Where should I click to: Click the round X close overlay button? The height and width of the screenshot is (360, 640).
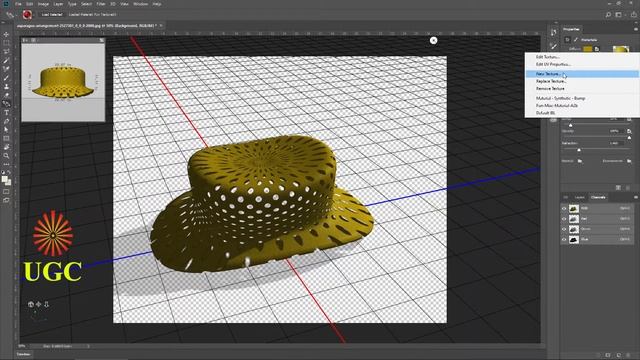[x=433, y=40]
